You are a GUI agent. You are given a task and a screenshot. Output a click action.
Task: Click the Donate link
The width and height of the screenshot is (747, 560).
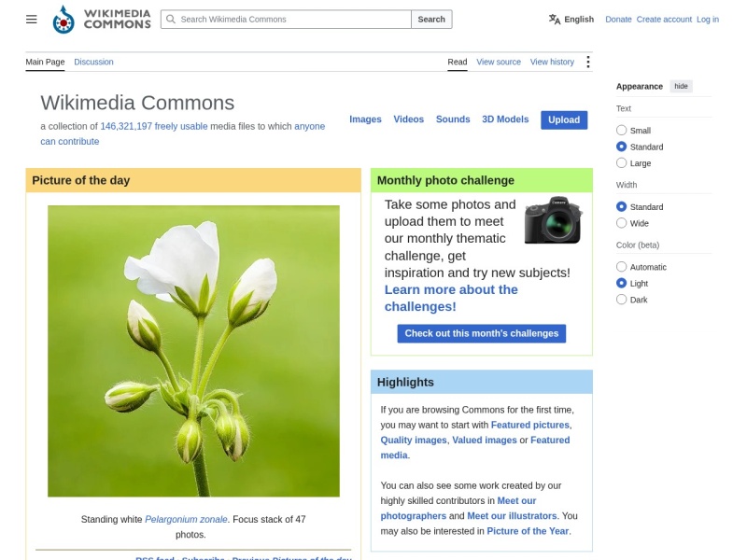[618, 19]
